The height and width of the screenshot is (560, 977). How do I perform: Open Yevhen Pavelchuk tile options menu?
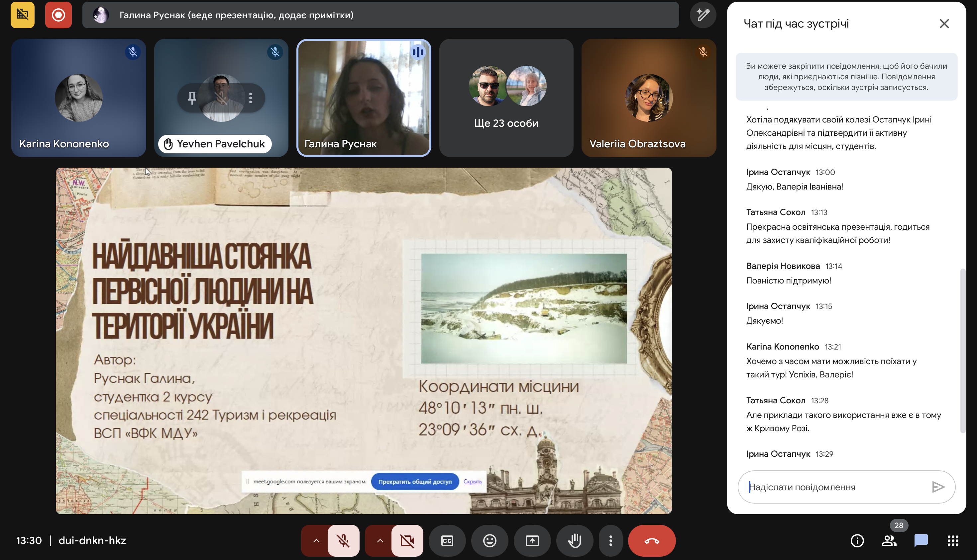click(x=251, y=98)
